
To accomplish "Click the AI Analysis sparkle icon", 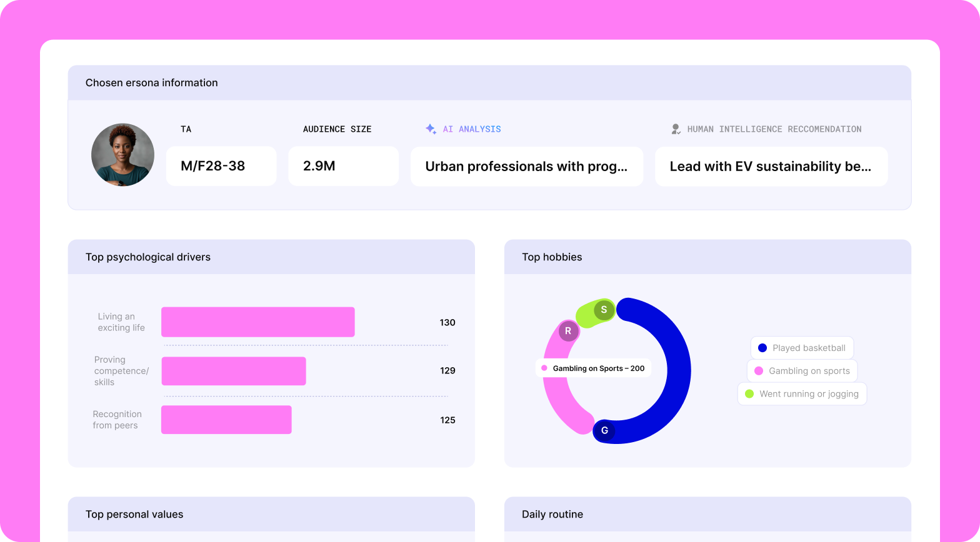I will (431, 129).
